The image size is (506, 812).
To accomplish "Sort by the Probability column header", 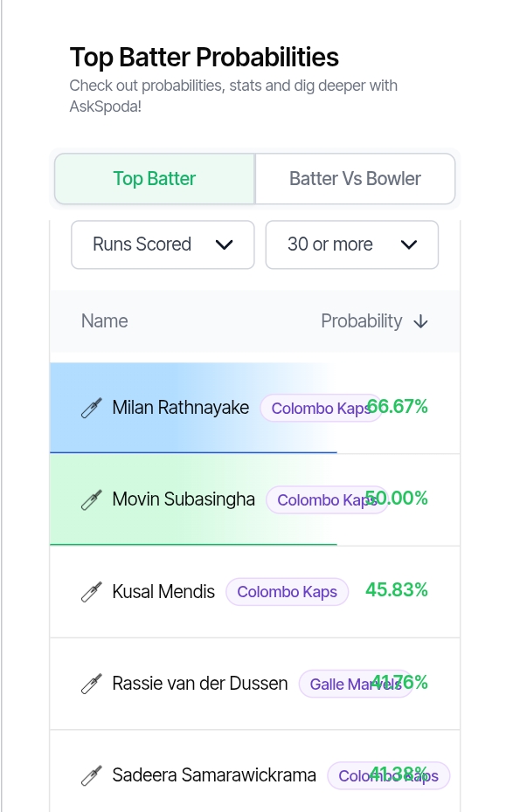I will click(374, 321).
